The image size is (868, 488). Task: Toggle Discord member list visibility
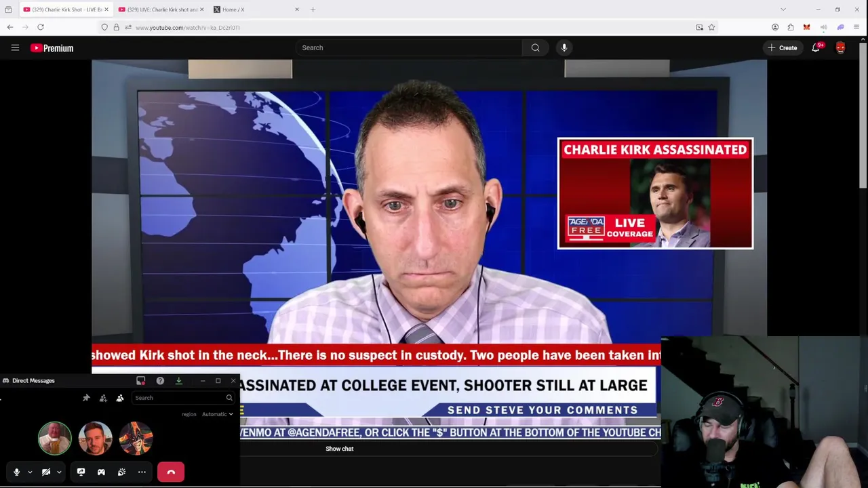click(120, 398)
